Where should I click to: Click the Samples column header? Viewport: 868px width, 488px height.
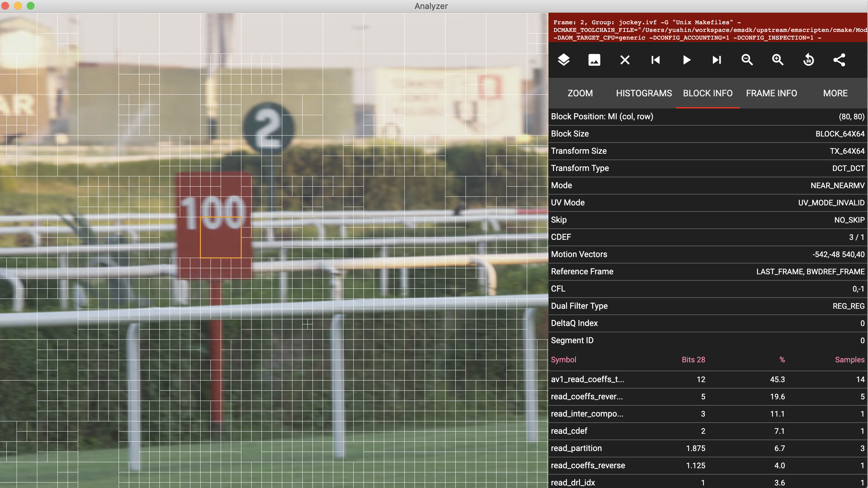(x=850, y=359)
